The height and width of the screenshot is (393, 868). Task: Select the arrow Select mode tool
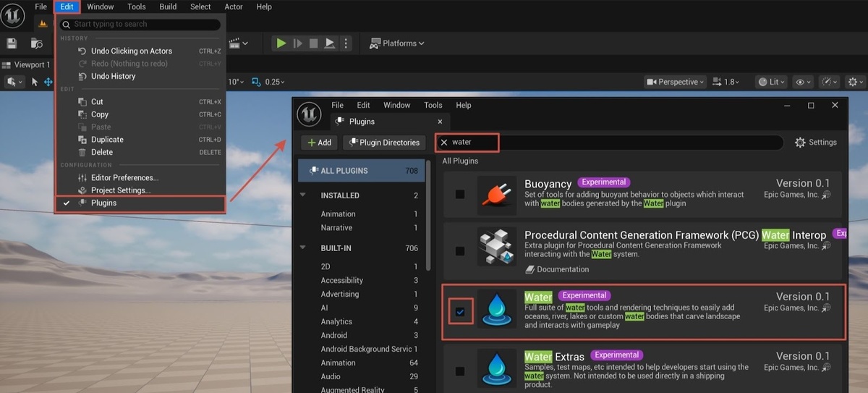click(x=34, y=82)
